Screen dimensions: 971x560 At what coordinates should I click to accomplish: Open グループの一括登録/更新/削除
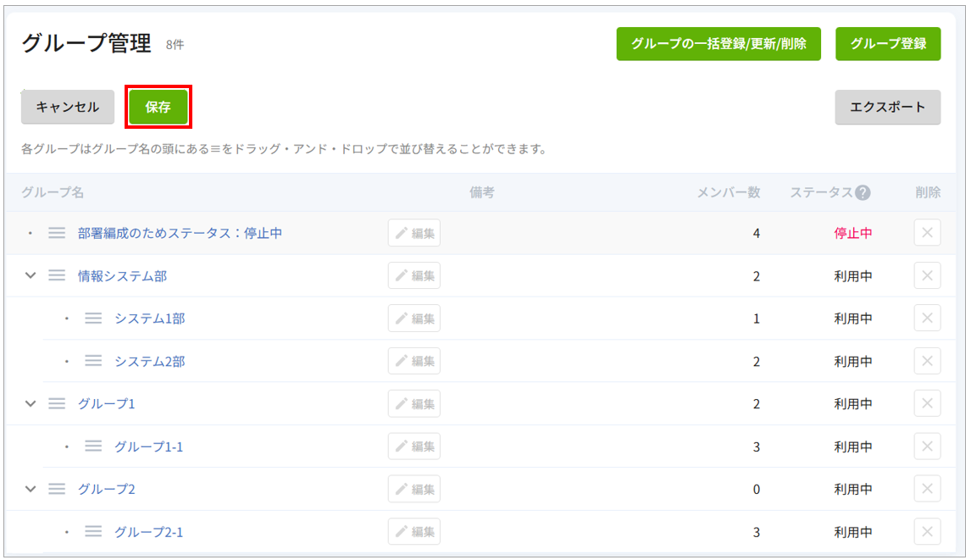click(x=719, y=44)
